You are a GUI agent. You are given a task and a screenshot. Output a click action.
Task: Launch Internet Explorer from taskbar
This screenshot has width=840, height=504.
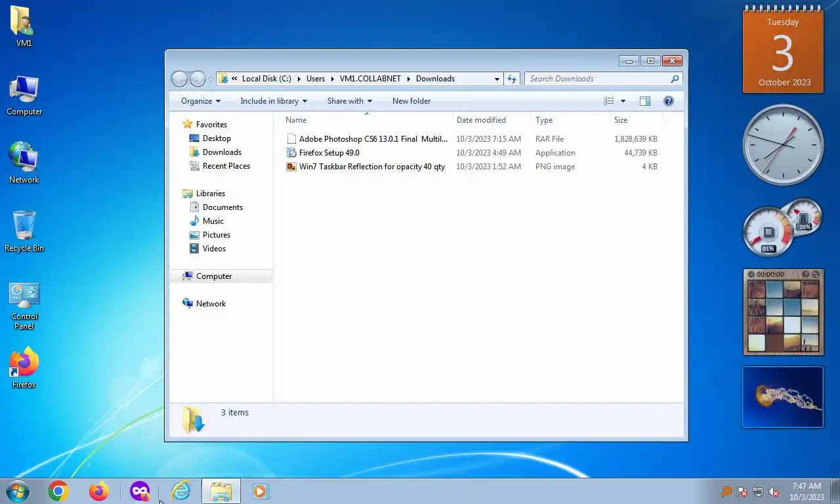(x=180, y=491)
